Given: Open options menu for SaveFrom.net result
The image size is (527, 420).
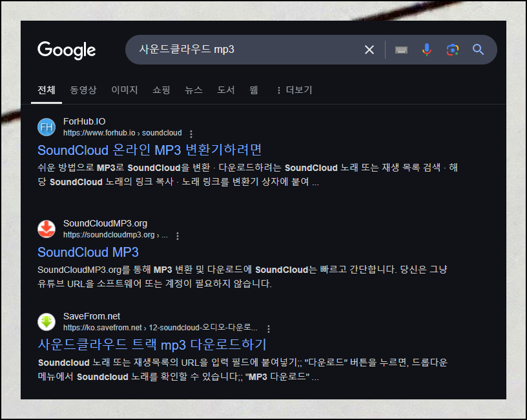Looking at the screenshot, I should click(x=269, y=328).
